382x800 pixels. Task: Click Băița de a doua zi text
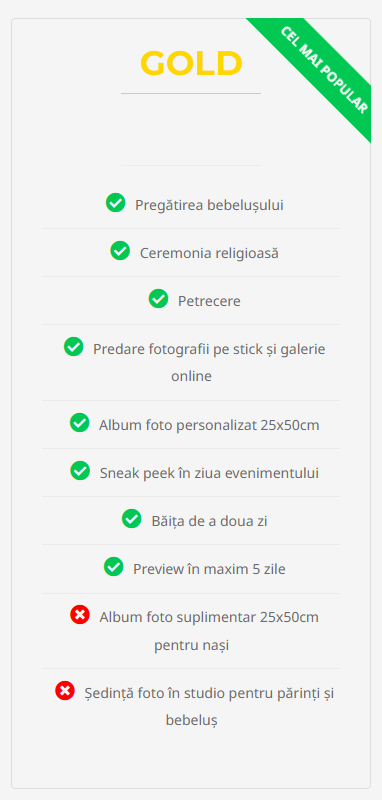pyautogui.click(x=209, y=521)
